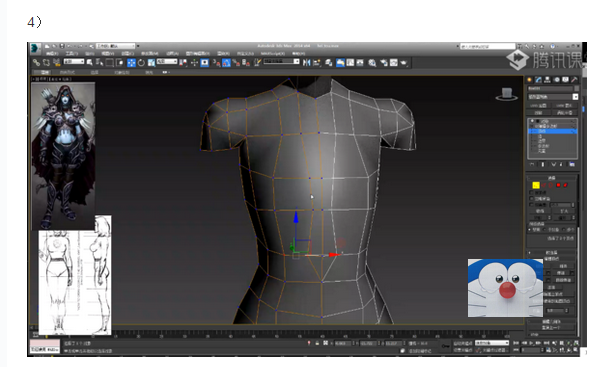Click the Mirror tool icon
The height and width of the screenshot is (367, 593).
pos(307,62)
